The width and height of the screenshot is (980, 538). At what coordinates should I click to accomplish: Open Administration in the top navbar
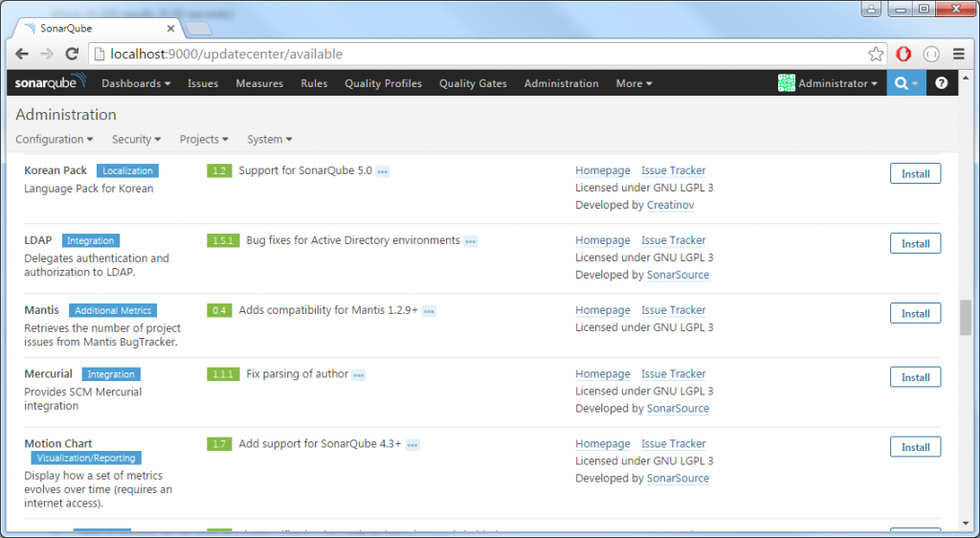pos(561,83)
